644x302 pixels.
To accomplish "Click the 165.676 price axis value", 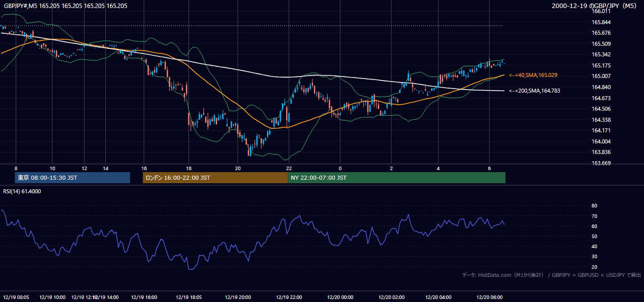I will tap(601, 33).
